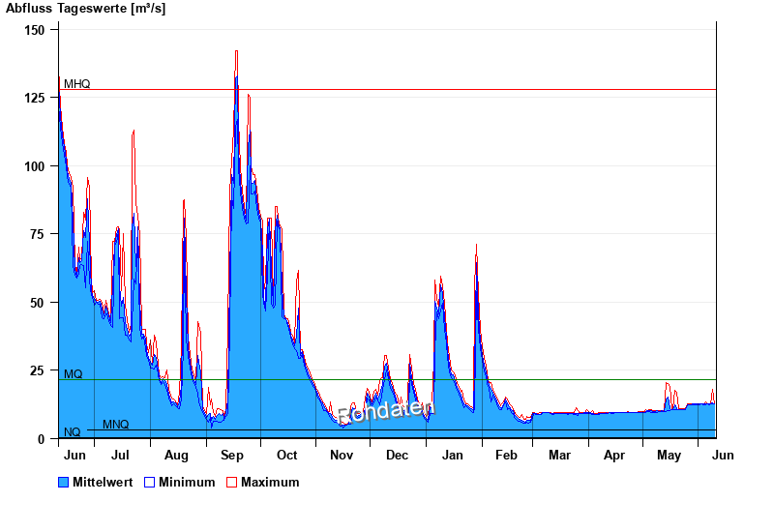Select the Sep month label on the x-axis

click(232, 455)
